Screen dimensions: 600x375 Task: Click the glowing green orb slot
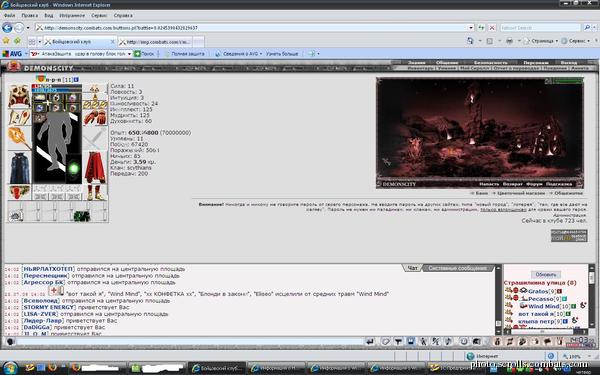[74, 168]
